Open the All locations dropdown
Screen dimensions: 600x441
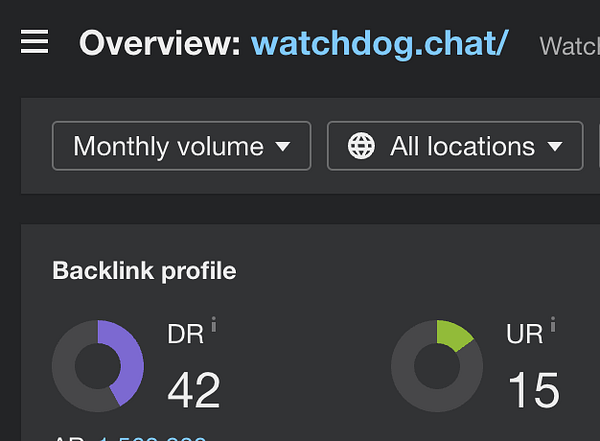click(x=455, y=146)
